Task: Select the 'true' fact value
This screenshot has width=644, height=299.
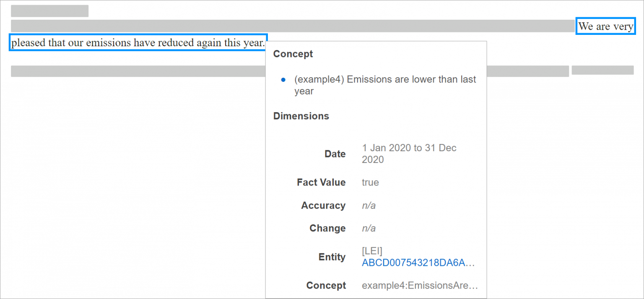Action: coord(370,182)
